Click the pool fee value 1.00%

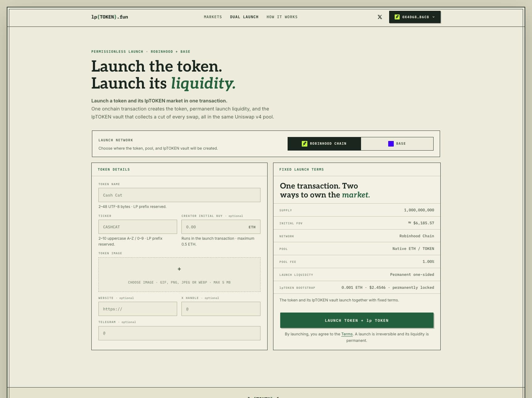coord(428,262)
